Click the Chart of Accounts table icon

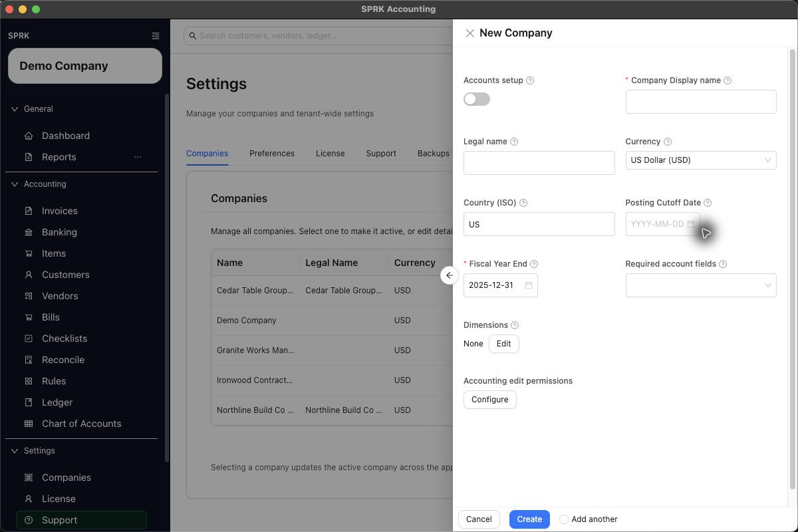point(29,424)
